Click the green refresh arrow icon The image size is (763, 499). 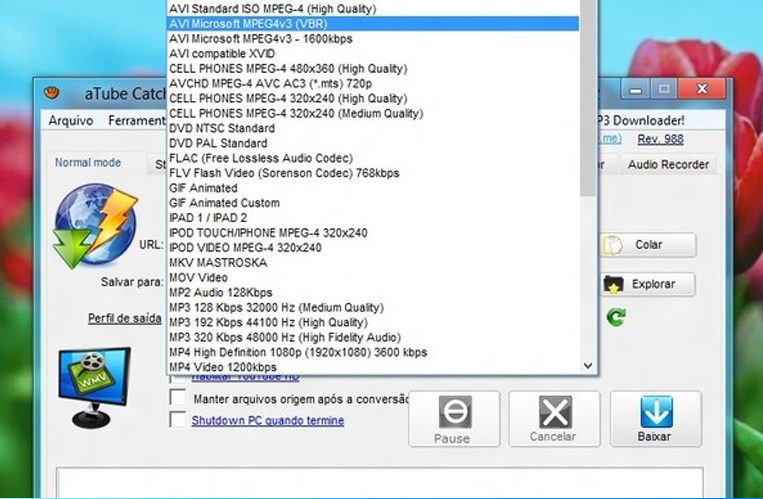coord(616,317)
